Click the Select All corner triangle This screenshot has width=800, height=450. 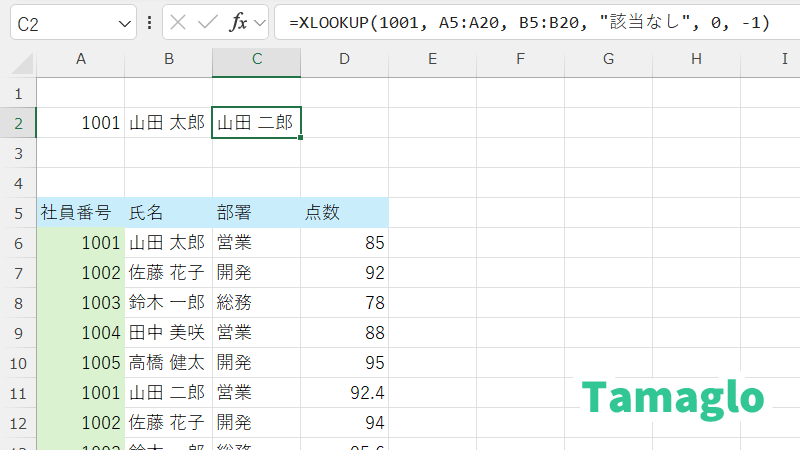[17, 61]
